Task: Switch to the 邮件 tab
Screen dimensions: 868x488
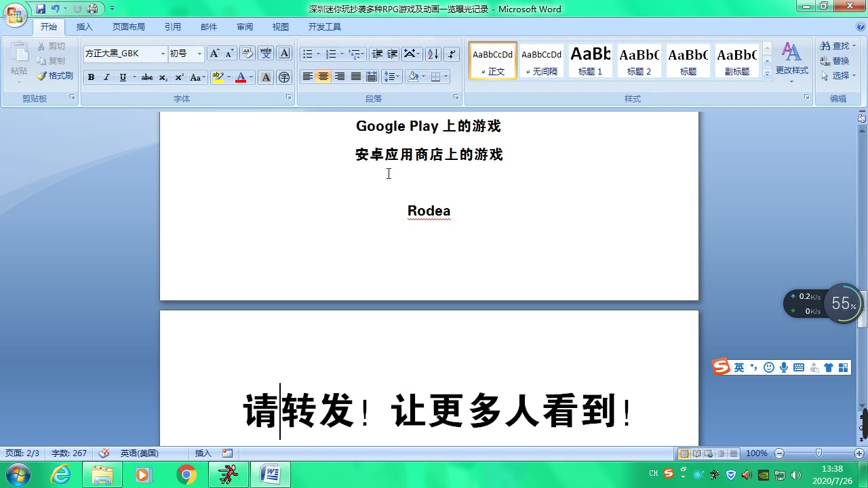Action: click(209, 27)
